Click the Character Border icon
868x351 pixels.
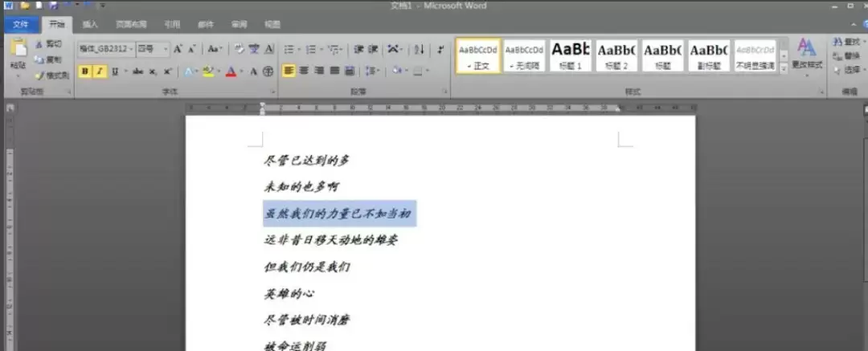click(269, 49)
